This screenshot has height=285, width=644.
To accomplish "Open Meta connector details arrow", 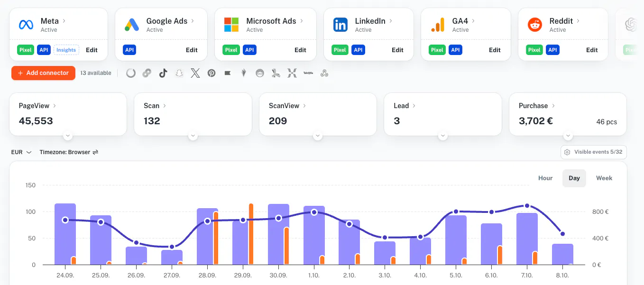I will coord(64,21).
